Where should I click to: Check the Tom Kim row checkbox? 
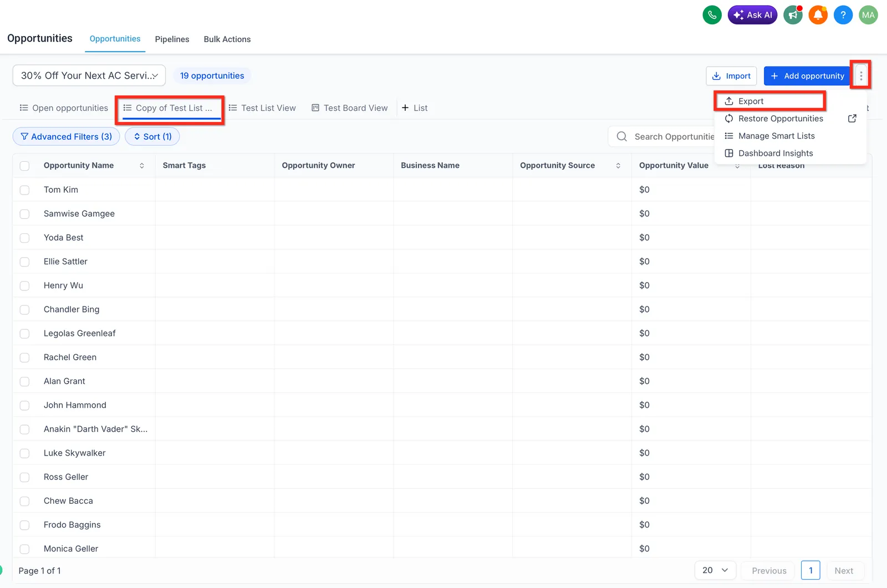point(24,190)
